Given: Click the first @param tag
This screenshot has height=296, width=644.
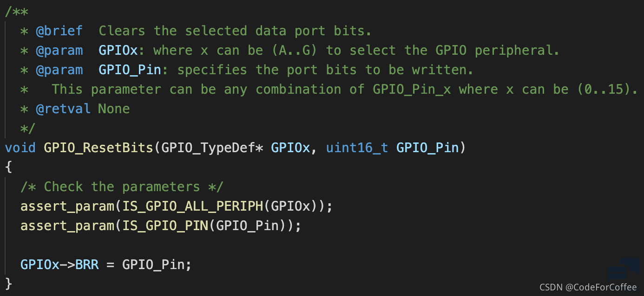Looking at the screenshot, I should click(59, 51).
